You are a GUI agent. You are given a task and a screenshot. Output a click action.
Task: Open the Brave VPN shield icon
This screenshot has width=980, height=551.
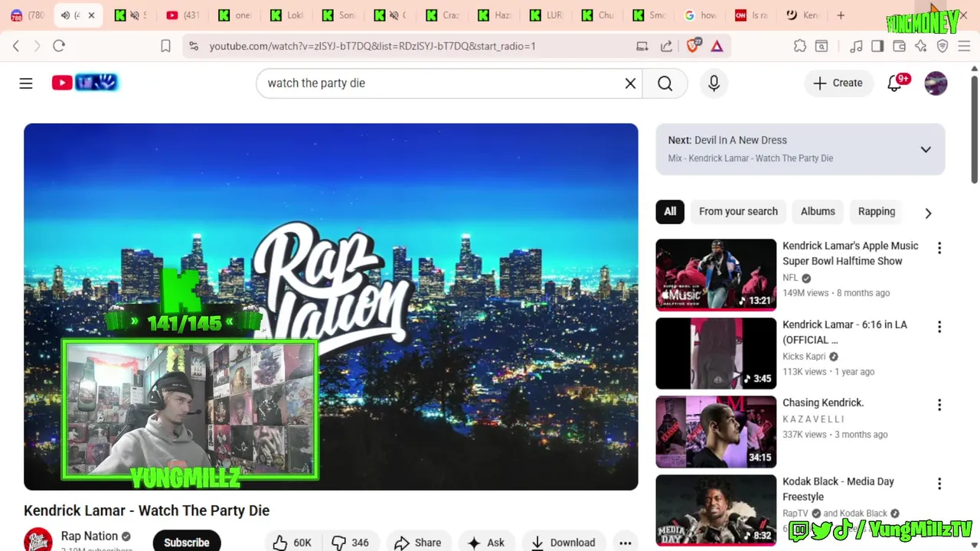pyautogui.click(x=942, y=46)
